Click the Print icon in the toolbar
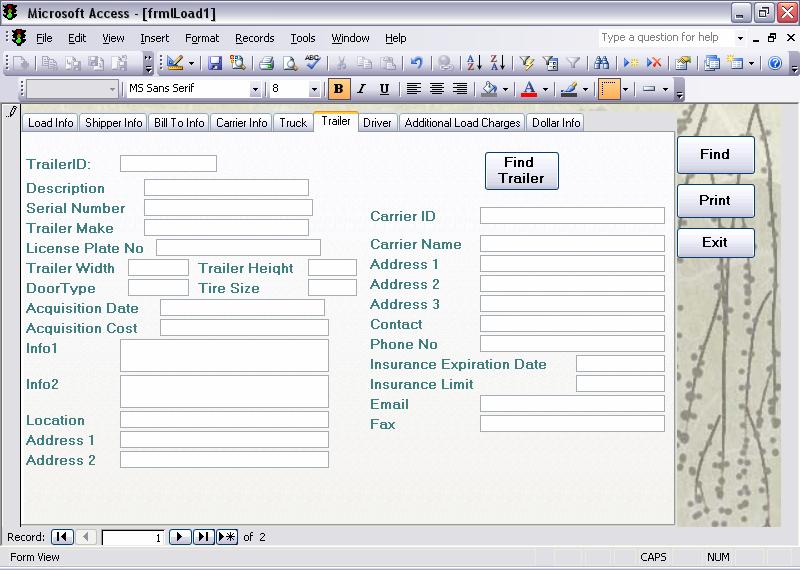Screen dimensions: 800x570 [x=266, y=63]
